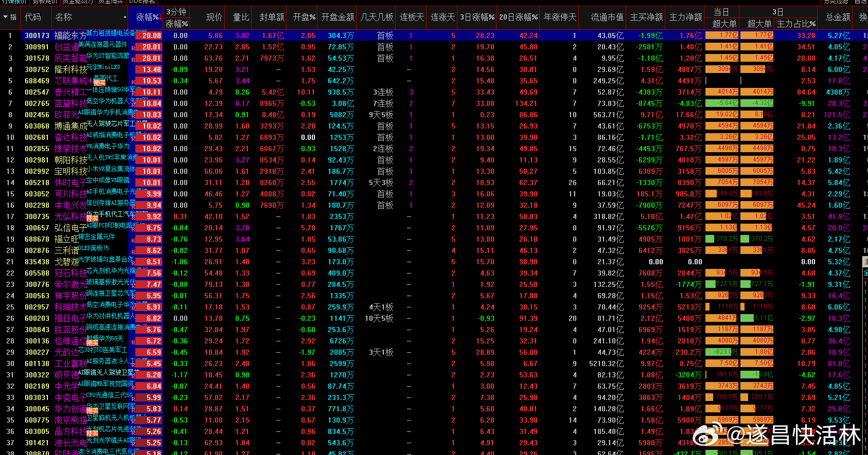Switch to the DDE排名 tab

(141, 2)
